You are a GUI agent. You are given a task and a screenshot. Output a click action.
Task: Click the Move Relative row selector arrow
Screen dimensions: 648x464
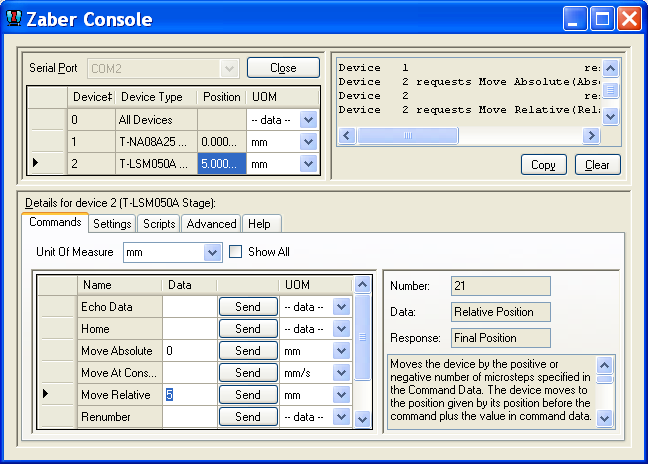pos(45,394)
